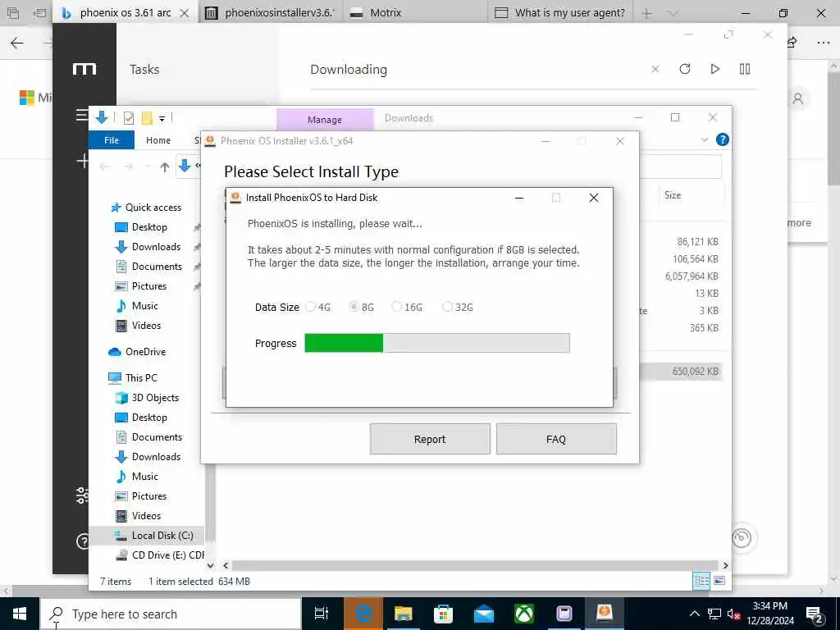Click Motrix speedometer icon

[742, 537]
